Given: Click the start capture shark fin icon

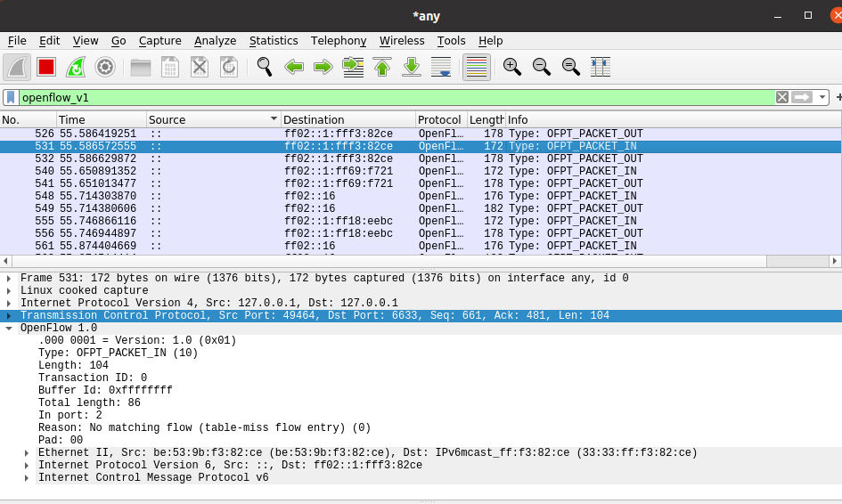Looking at the screenshot, I should pos(17,67).
